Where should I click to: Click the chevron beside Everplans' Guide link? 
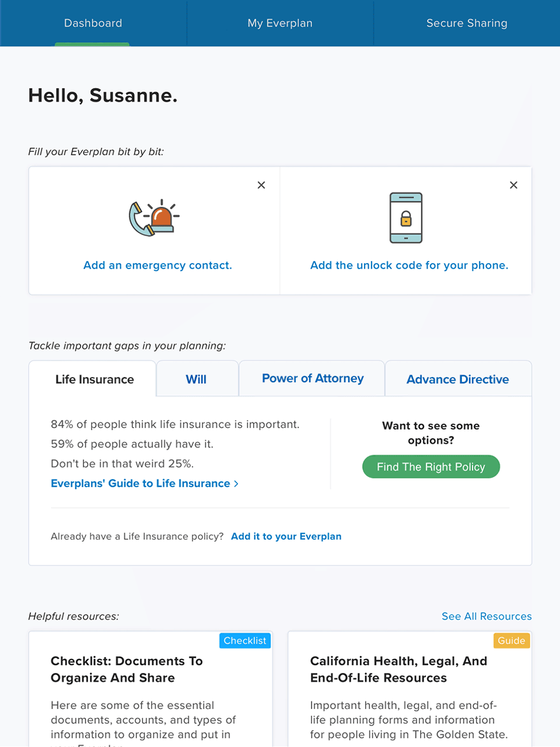[236, 483]
